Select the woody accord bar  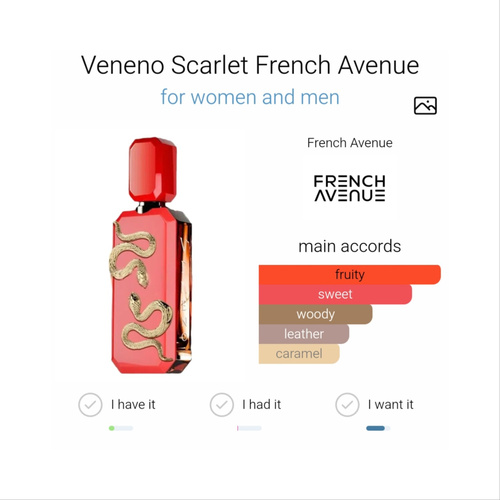point(315,314)
